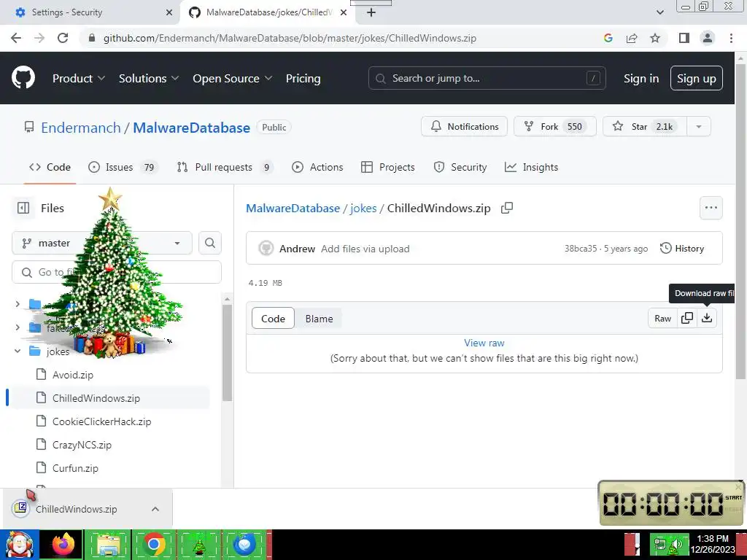Fork the repository
This screenshot has height=560, width=747.
(x=555, y=127)
